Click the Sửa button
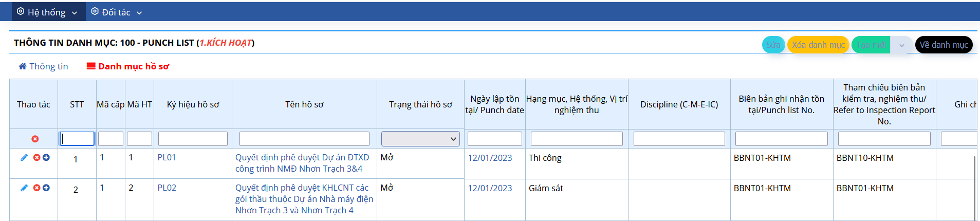Screen dimensions: 980x221 tap(773, 45)
